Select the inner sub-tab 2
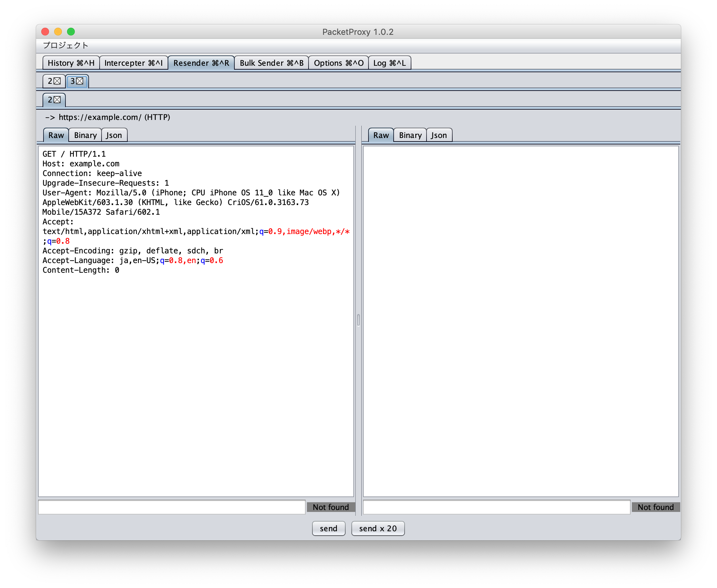 50,100
